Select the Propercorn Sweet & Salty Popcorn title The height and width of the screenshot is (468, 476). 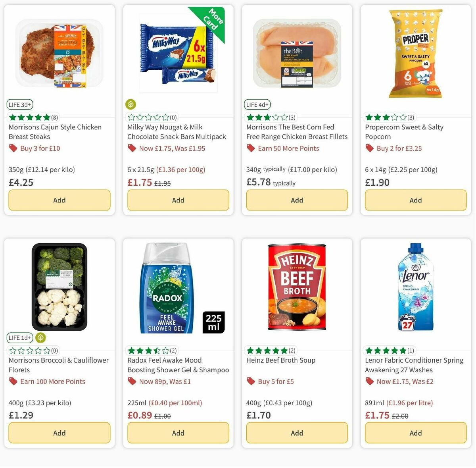404,132
